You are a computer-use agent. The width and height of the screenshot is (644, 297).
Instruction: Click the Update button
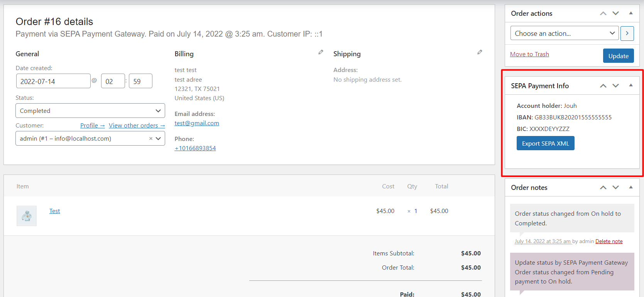tap(618, 56)
